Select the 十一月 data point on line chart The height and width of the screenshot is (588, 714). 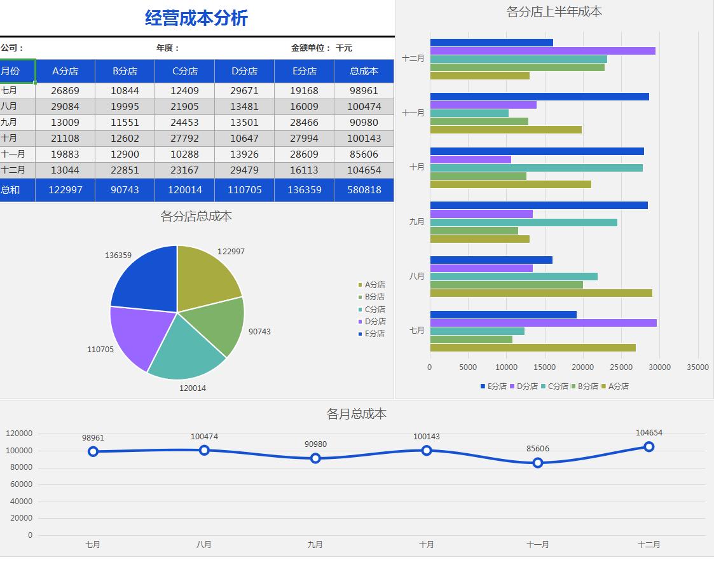pos(538,463)
